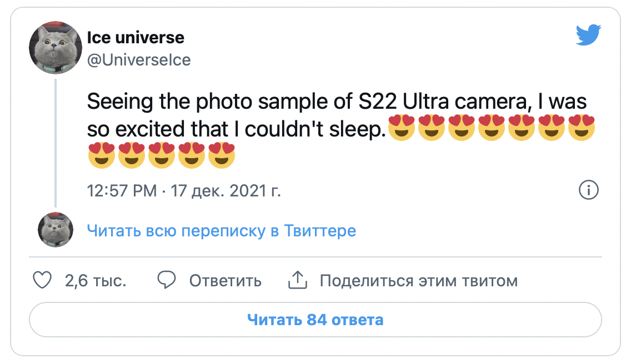Open "Читать всю переписку в Твиттере" link
Screen dimensions: 631x364
point(222,230)
